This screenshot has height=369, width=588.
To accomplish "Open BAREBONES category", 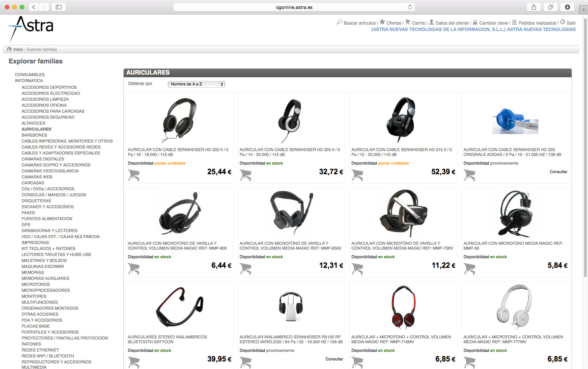I will [x=34, y=135].
